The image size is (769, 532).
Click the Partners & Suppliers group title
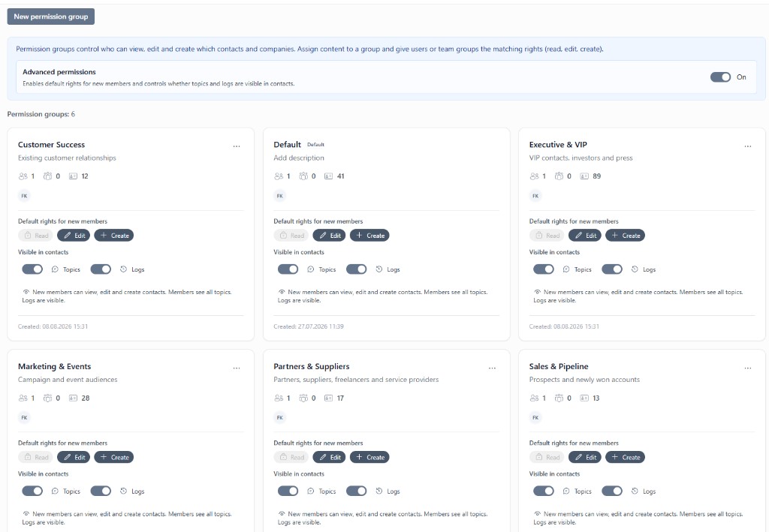pos(312,366)
